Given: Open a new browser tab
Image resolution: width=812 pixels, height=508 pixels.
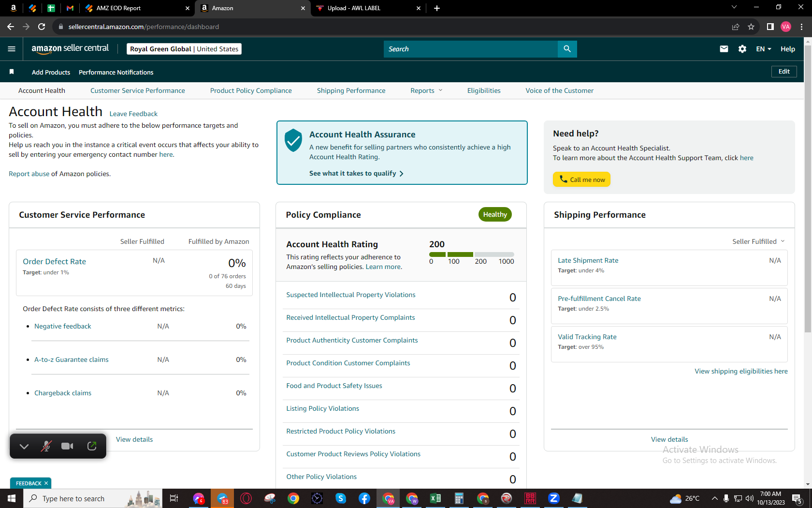Looking at the screenshot, I should point(437,8).
